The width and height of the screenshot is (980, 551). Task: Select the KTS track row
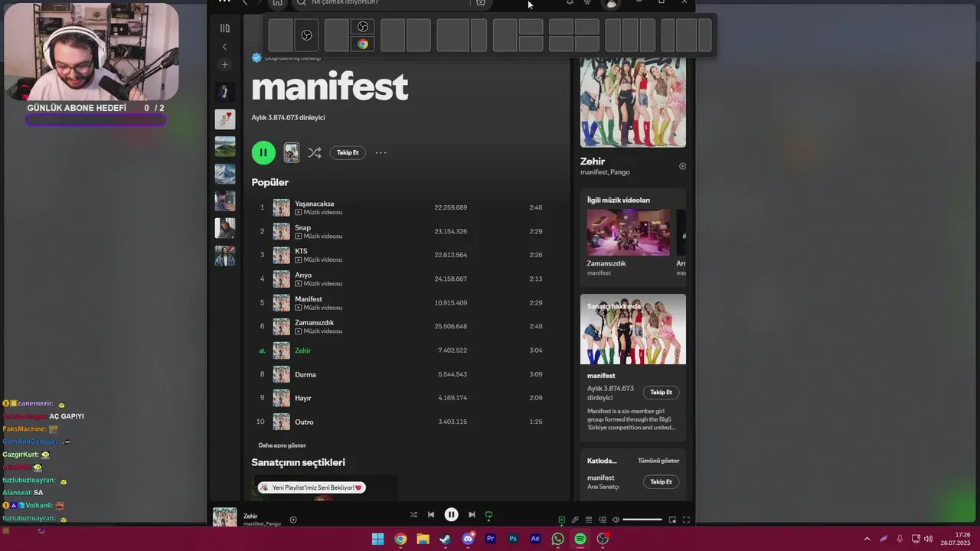pyautogui.click(x=405, y=255)
